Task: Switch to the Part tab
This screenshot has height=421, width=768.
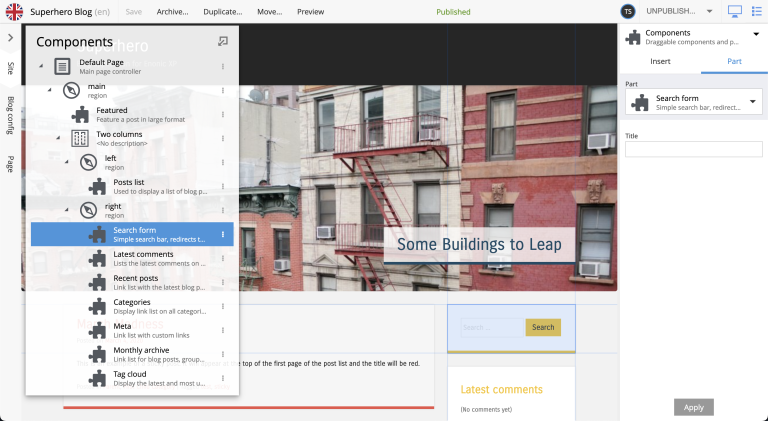Action: click(x=734, y=61)
